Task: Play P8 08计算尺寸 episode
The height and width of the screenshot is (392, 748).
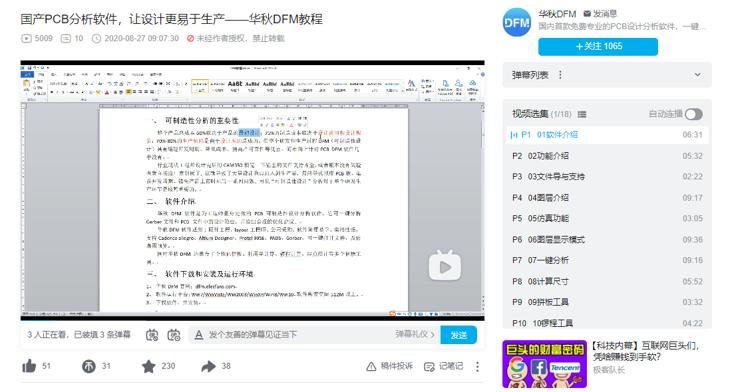Action: click(x=607, y=281)
